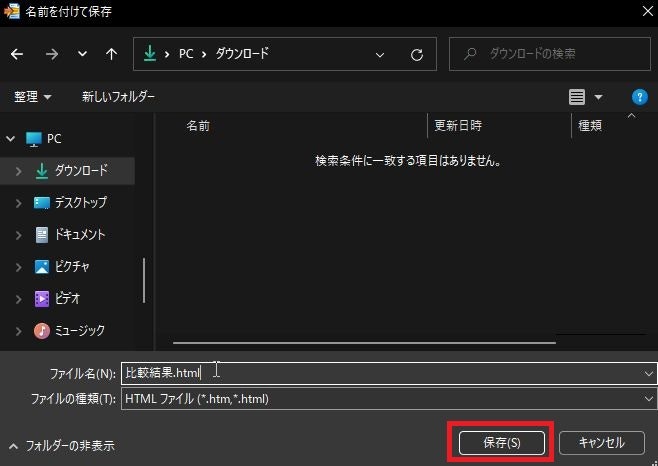Toggle フォルダーの非表示 to hide folders
The height and width of the screenshot is (466, 658).
click(x=61, y=446)
